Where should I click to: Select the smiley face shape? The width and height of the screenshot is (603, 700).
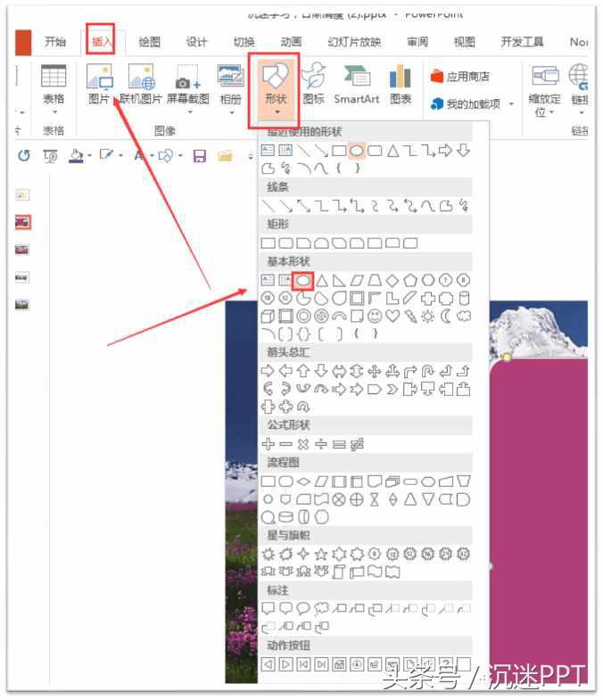375,317
